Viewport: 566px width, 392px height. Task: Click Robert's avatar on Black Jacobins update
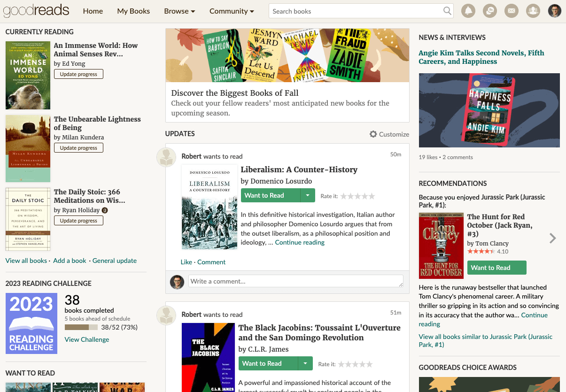[166, 315]
